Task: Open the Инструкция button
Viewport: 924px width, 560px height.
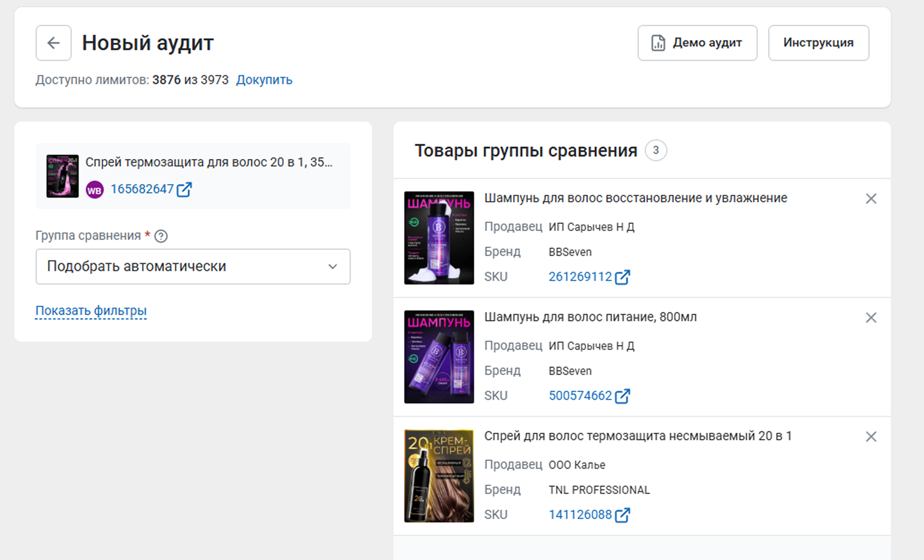Action: (818, 43)
